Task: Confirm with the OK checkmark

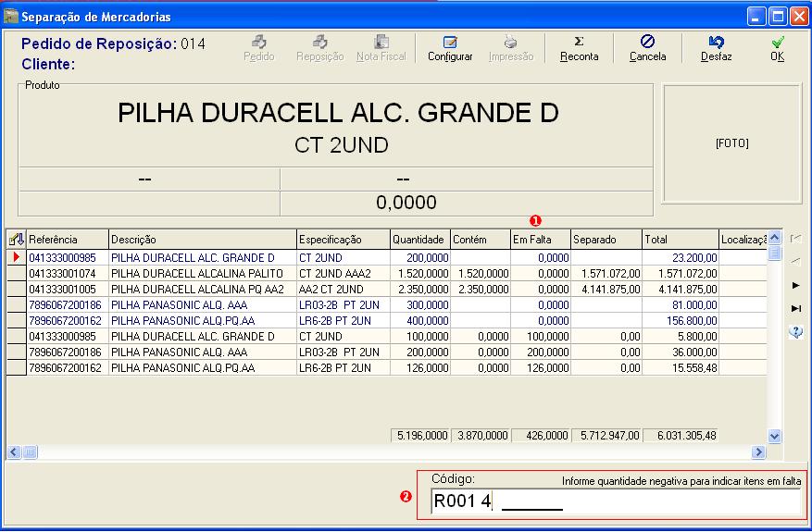Action: click(778, 49)
